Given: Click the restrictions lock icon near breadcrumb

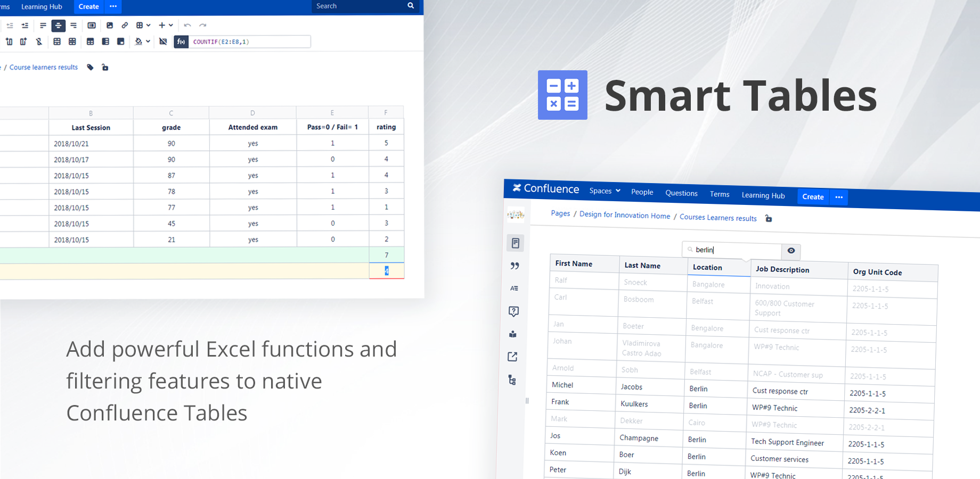Looking at the screenshot, I should (769, 219).
